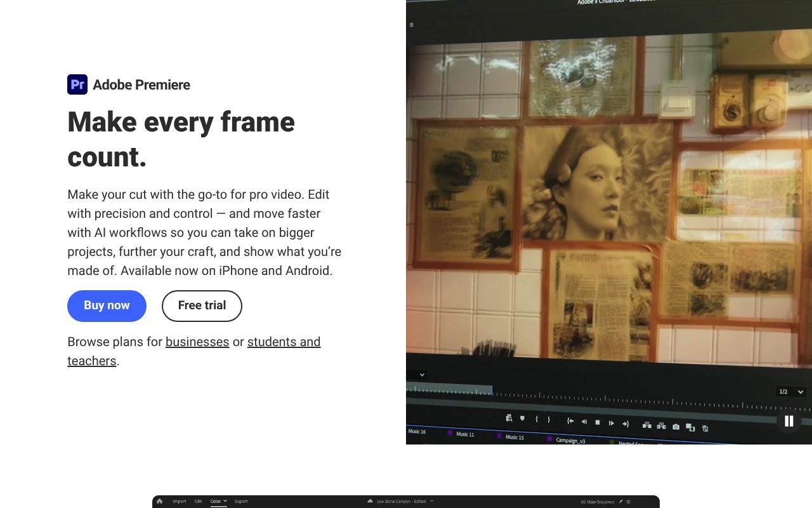Click the Go to In point icon

(570, 421)
